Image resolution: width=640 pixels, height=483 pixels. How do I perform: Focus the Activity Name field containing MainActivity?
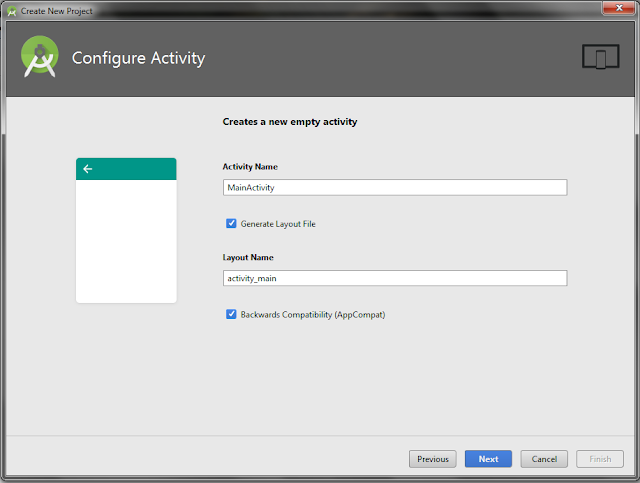tap(395, 187)
